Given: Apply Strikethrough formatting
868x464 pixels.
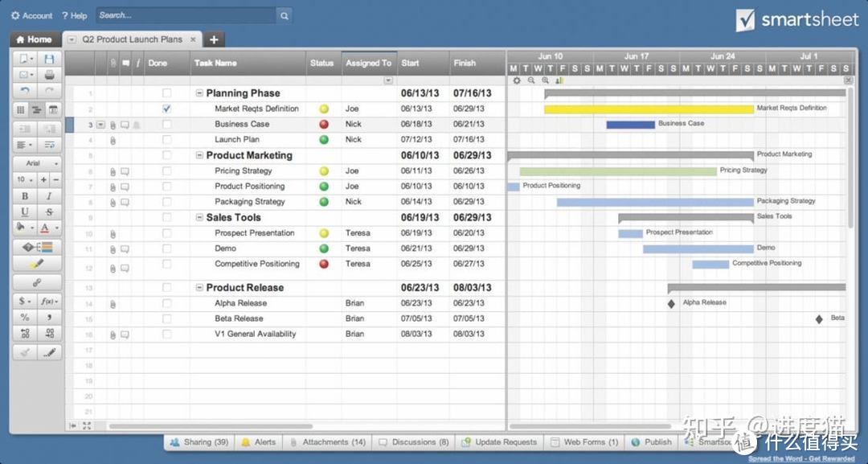Looking at the screenshot, I should [49, 211].
